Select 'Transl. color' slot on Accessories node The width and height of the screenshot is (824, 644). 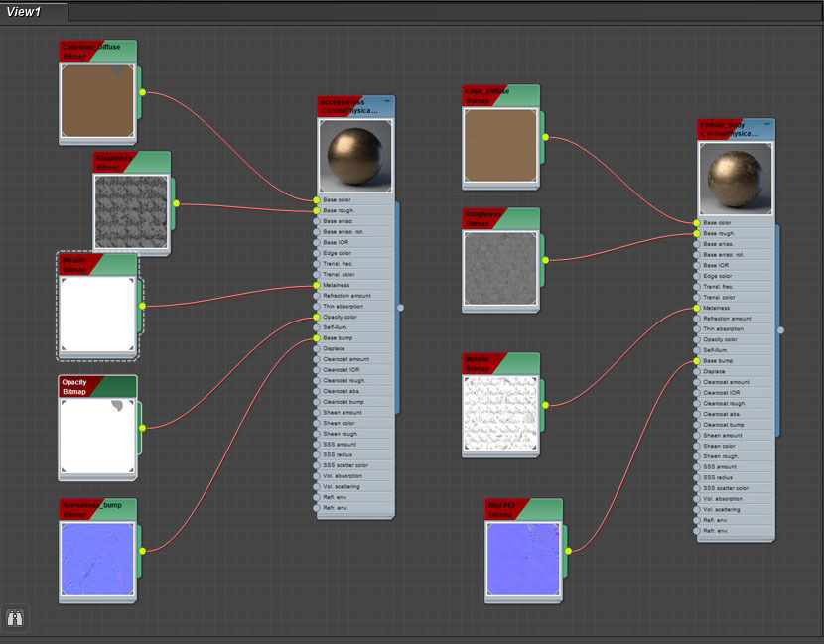(355, 274)
